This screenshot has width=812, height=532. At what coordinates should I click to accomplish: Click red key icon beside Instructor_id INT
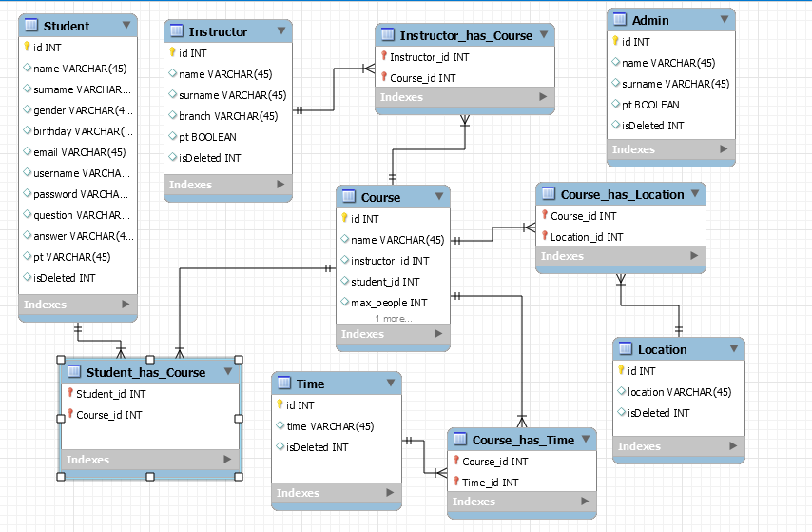click(384, 57)
